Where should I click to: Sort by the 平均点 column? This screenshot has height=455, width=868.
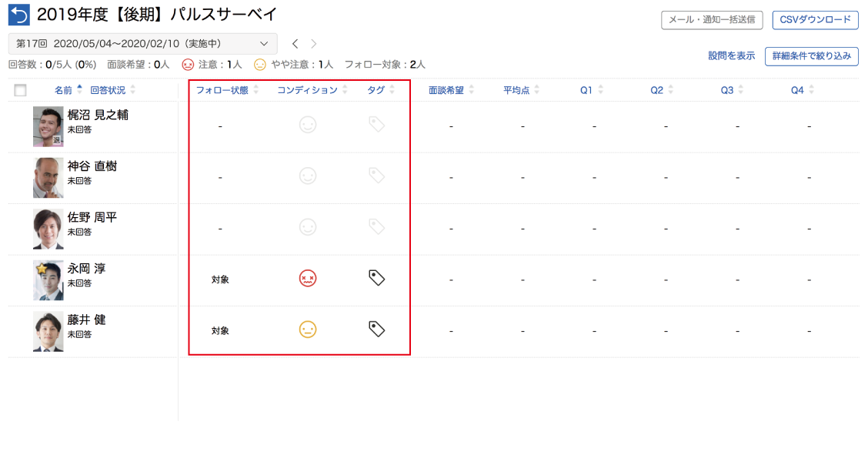click(x=516, y=90)
